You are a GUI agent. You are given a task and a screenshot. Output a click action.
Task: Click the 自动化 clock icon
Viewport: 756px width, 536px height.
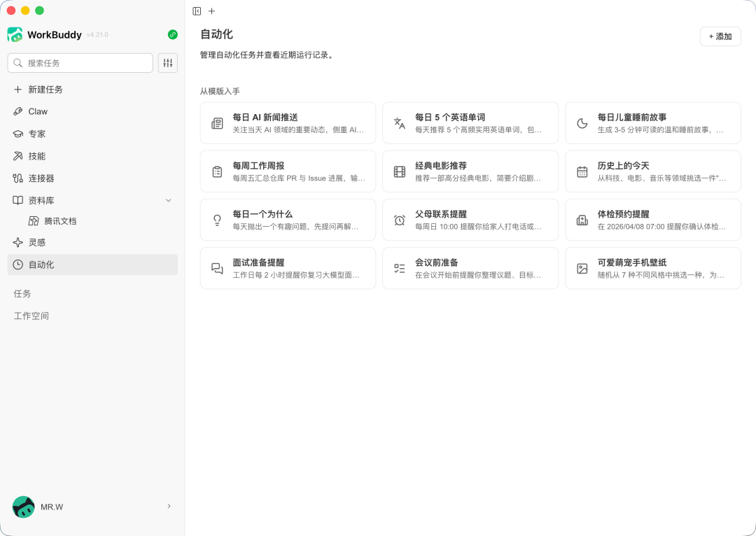pyautogui.click(x=17, y=265)
